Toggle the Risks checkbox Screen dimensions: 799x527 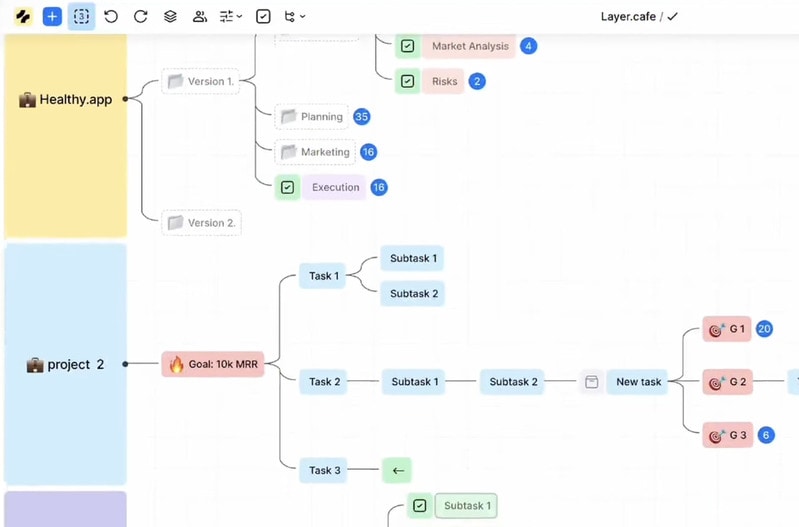(407, 81)
